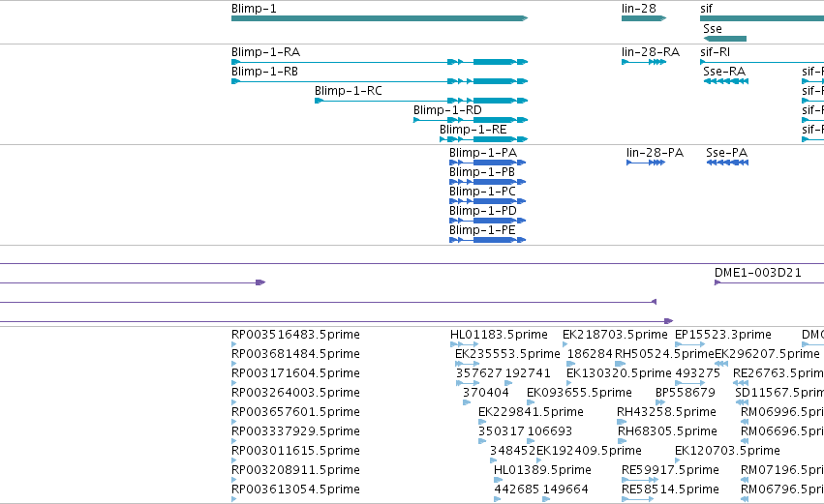
Task: Open the Blimp-1-PE protein feature
Action: [x=487, y=241]
